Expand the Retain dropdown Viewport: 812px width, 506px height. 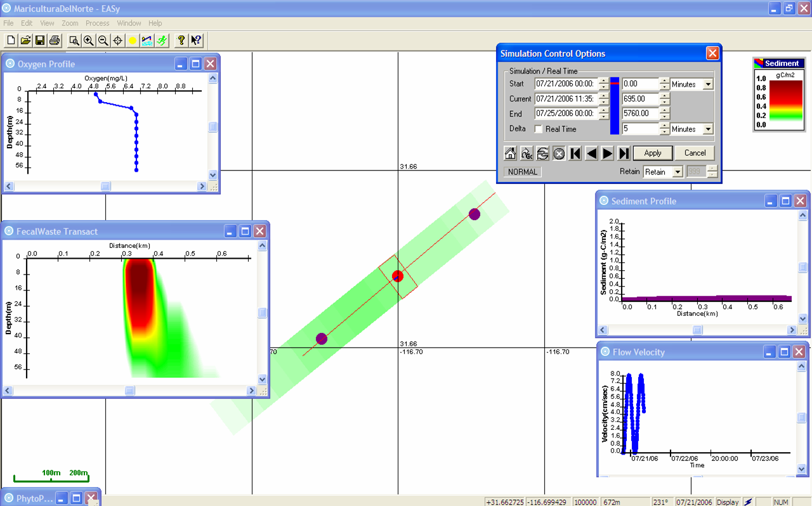pos(678,172)
